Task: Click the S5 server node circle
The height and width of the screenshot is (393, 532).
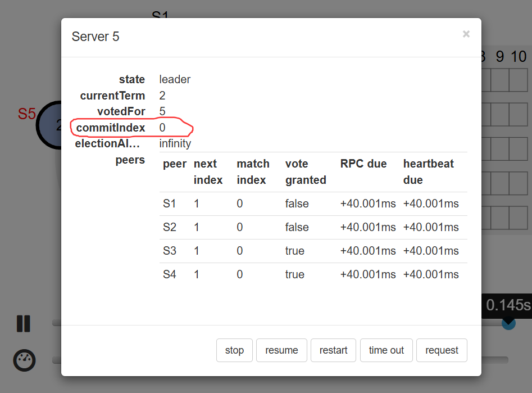Action: (49, 125)
